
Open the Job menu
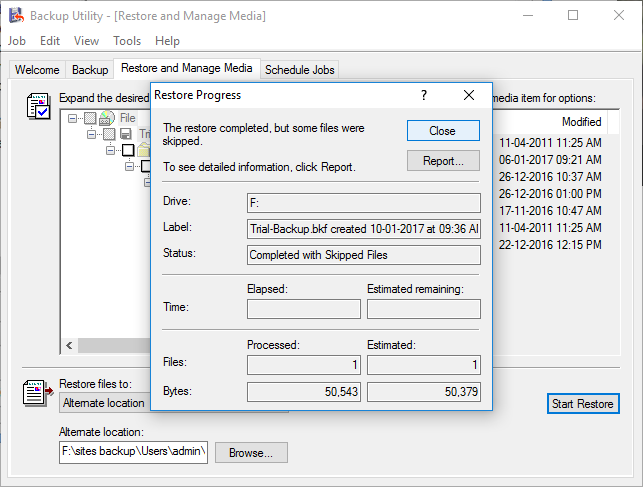point(17,41)
